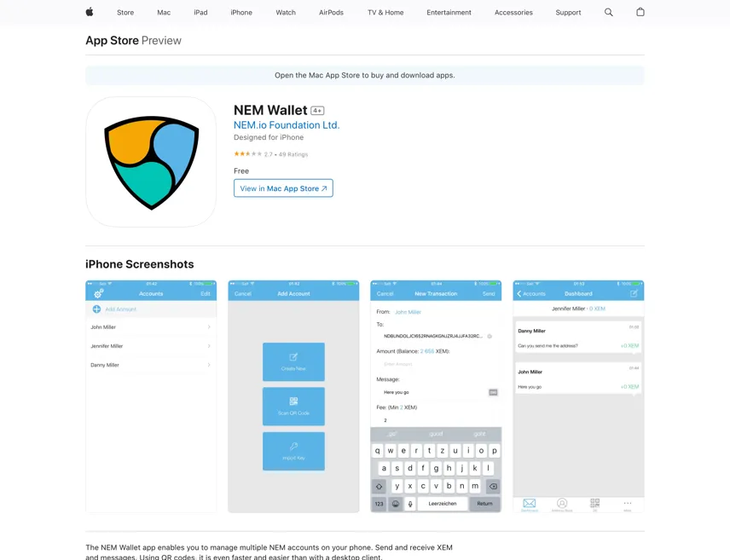Click the NEM Wallet title
The image size is (730, 560).
tap(270, 110)
